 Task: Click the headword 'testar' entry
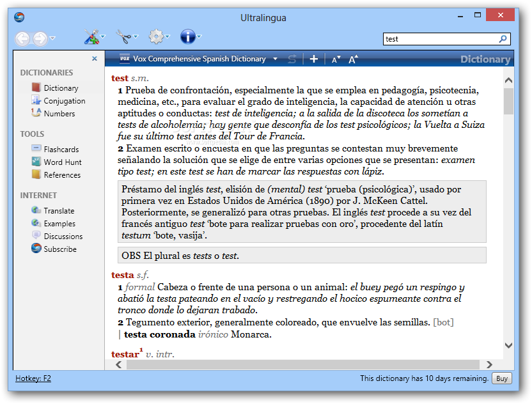tap(125, 355)
